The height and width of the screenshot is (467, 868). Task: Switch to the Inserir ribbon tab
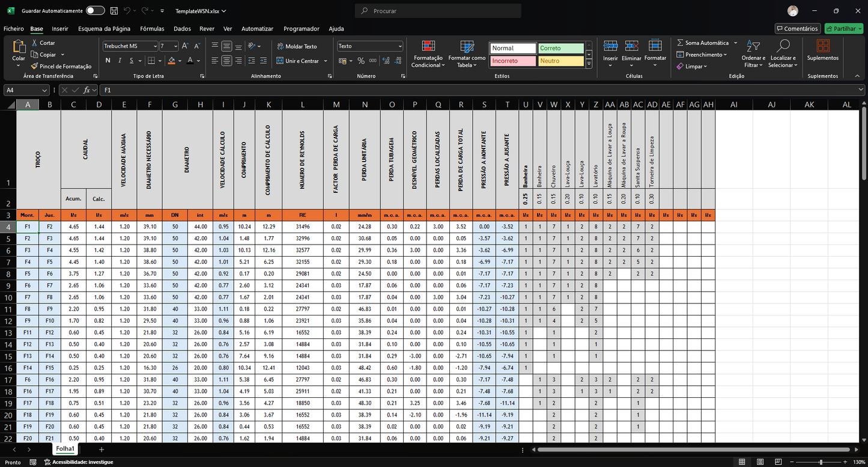(x=60, y=28)
